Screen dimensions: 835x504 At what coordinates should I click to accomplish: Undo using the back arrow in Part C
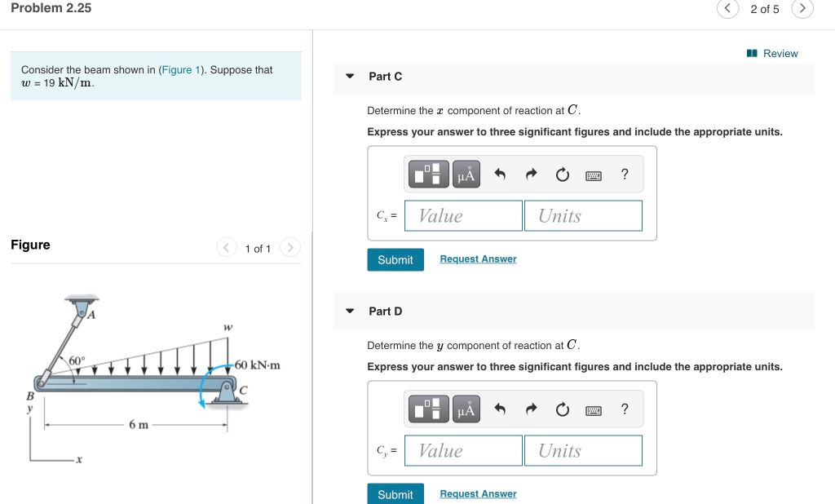point(499,174)
